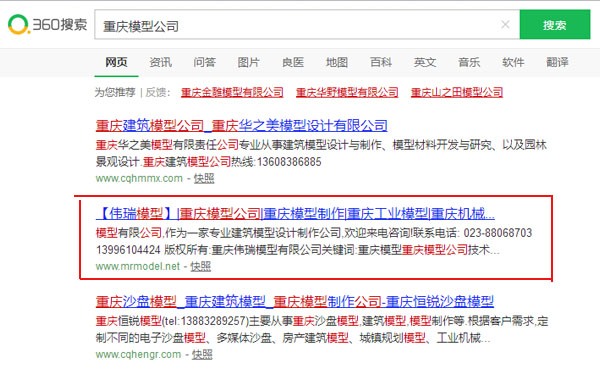This screenshot has width=600, height=378.
Task: Click snippet text with hotline 13608386885
Action: pyautogui.click(x=321, y=153)
